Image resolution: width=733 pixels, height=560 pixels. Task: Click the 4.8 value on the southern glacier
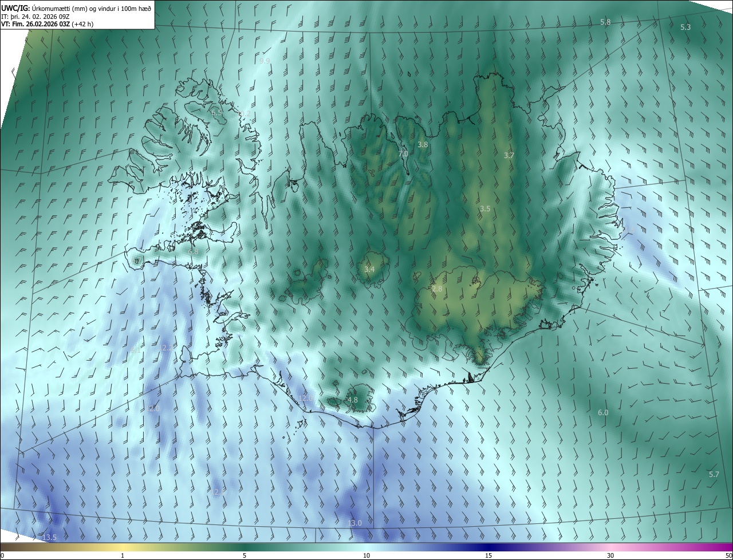coord(353,400)
